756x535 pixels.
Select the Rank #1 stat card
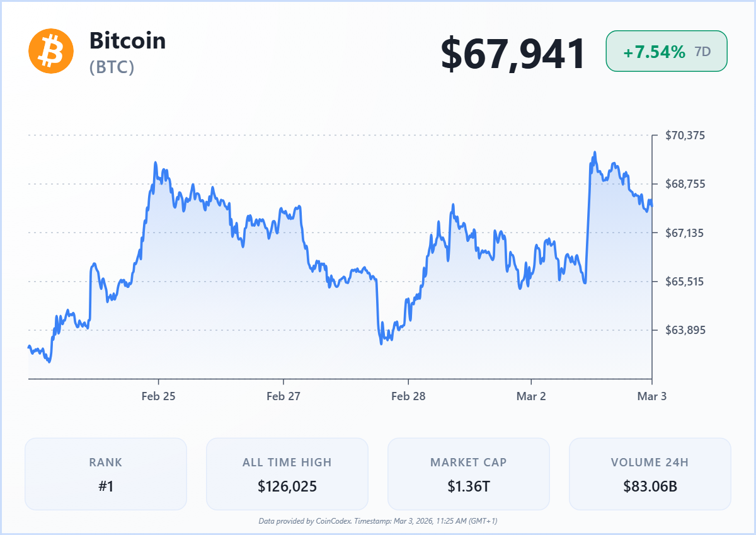click(x=106, y=474)
